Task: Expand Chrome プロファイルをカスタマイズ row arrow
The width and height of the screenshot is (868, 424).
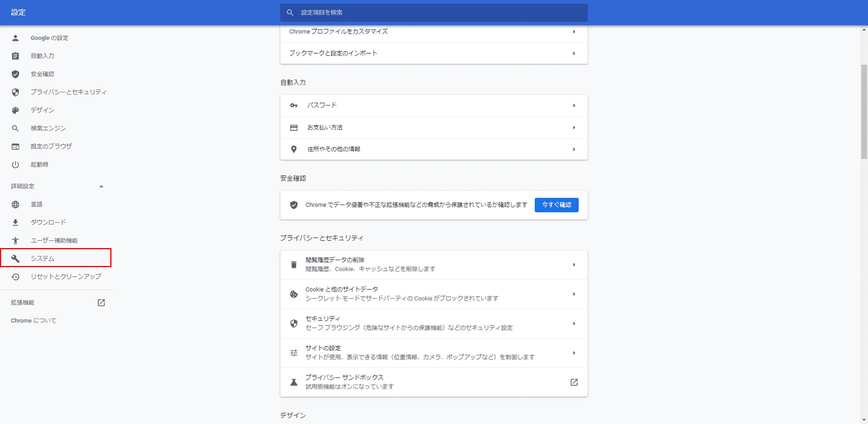Action: point(574,32)
